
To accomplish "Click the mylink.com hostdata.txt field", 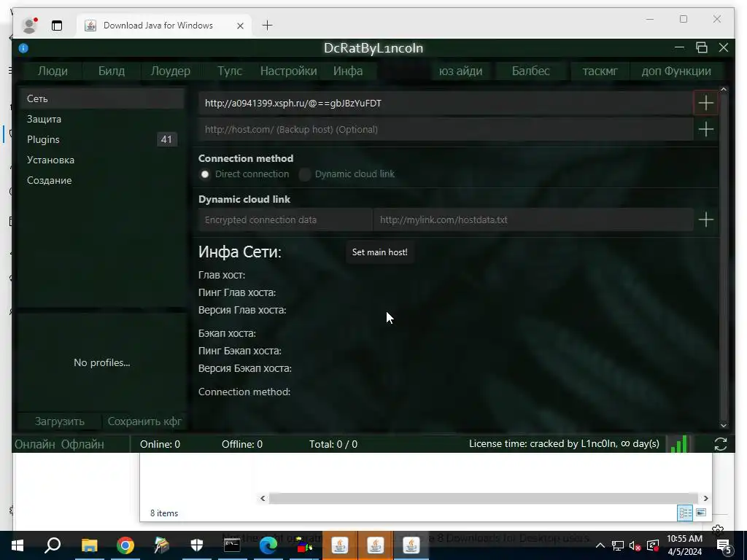I will (x=533, y=220).
